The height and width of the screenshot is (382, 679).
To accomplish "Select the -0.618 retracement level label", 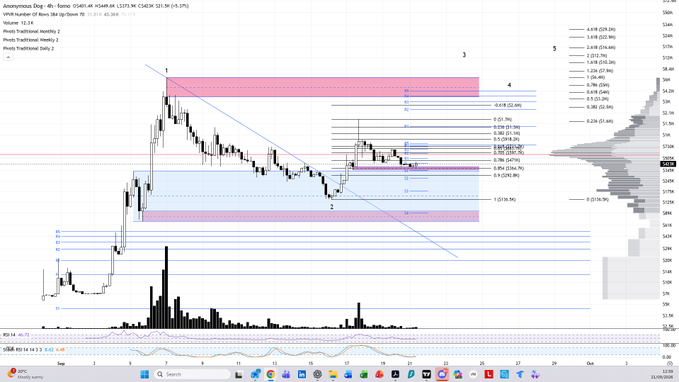I will pyautogui.click(x=508, y=105).
